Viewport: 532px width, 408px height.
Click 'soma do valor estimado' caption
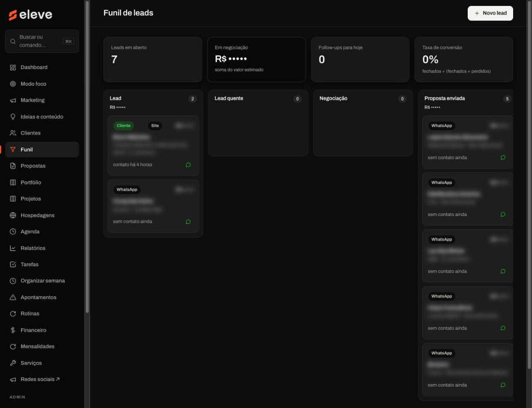pyautogui.click(x=239, y=70)
